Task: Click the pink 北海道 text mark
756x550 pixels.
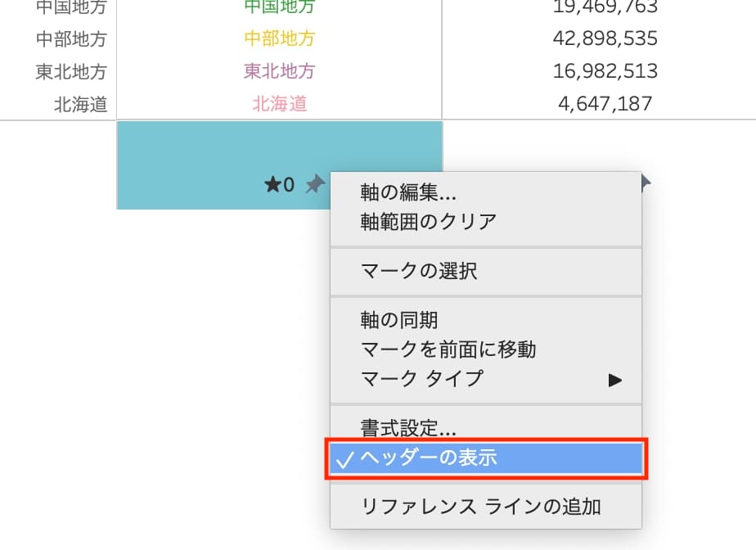Action: 279,104
